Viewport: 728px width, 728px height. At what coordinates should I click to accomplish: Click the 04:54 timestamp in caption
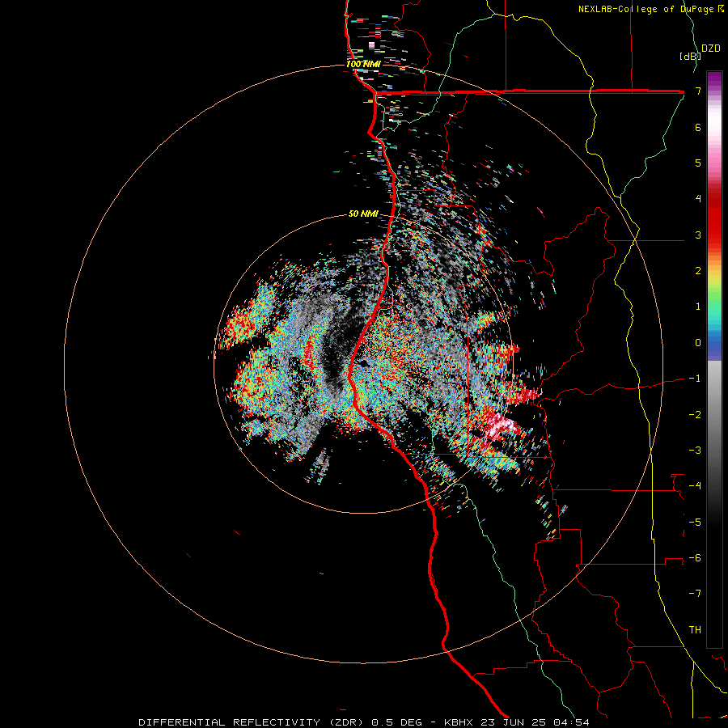click(570, 722)
